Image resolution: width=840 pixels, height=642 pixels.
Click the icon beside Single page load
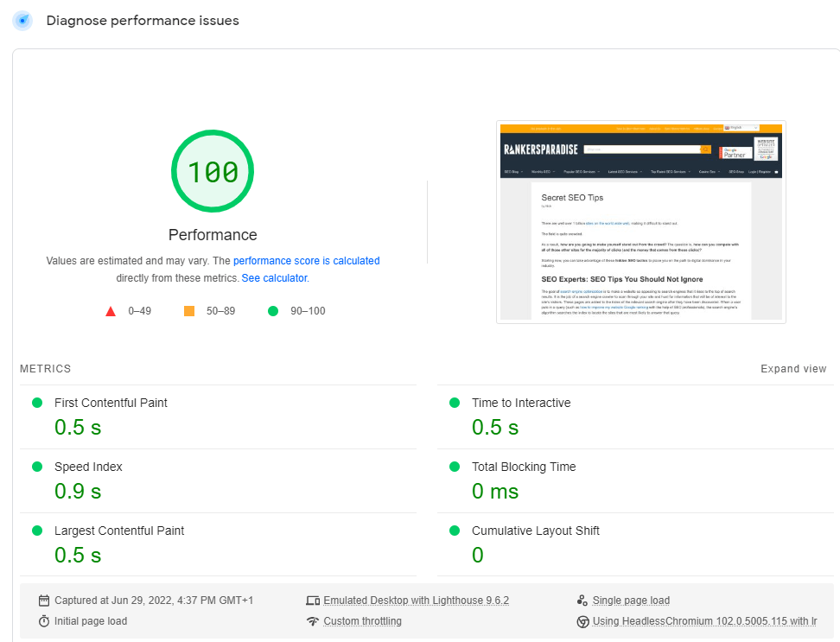pos(582,601)
